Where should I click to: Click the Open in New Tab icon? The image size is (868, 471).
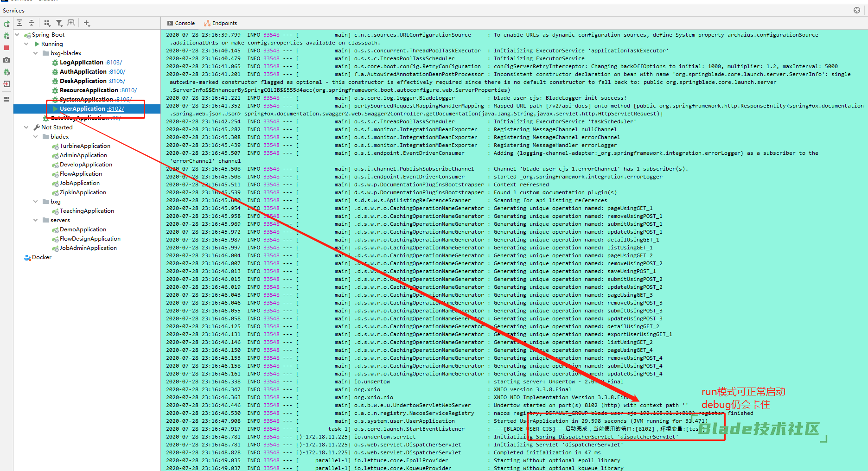pyautogui.click(x=71, y=23)
